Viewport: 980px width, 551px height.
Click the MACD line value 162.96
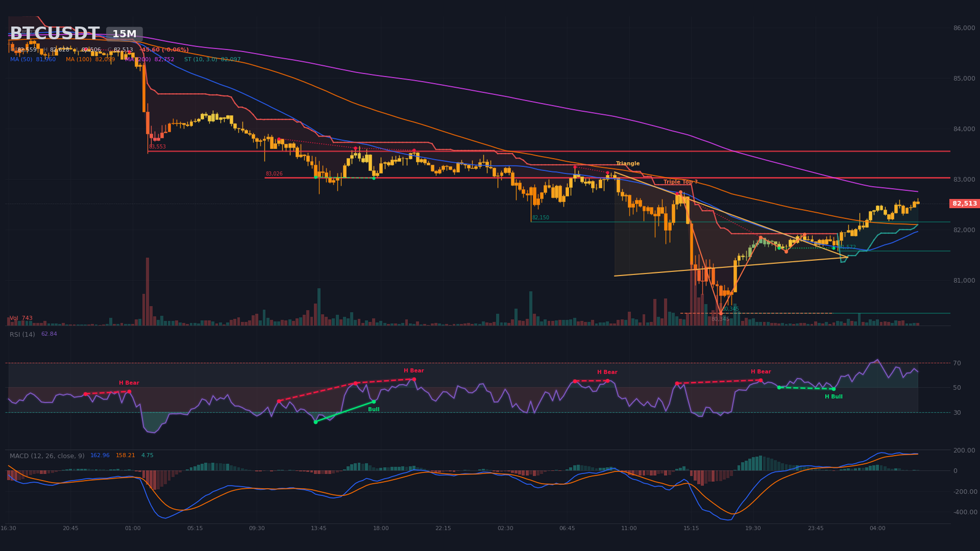[100, 455]
